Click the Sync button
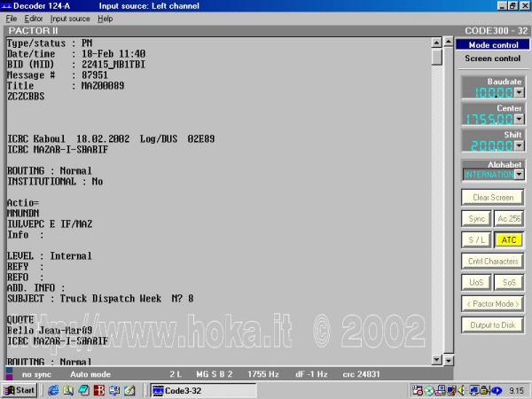Viewport: 532px width, 399px height. click(476, 219)
